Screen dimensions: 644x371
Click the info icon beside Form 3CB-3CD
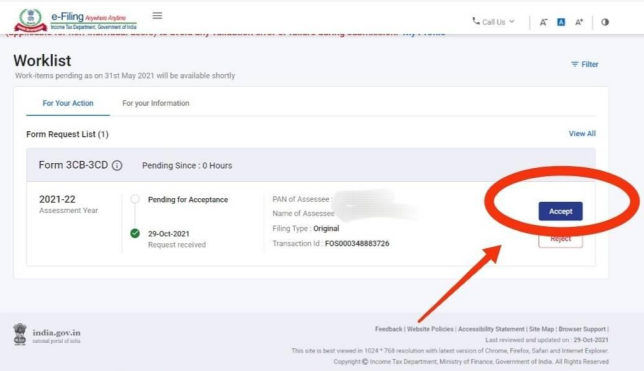117,165
